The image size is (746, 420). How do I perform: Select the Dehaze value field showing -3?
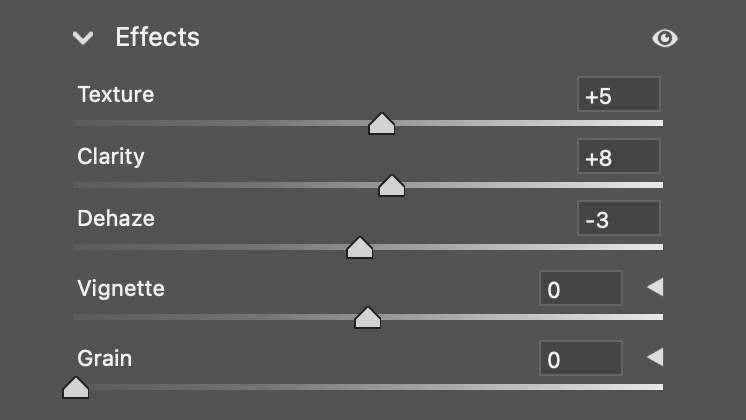(618, 218)
